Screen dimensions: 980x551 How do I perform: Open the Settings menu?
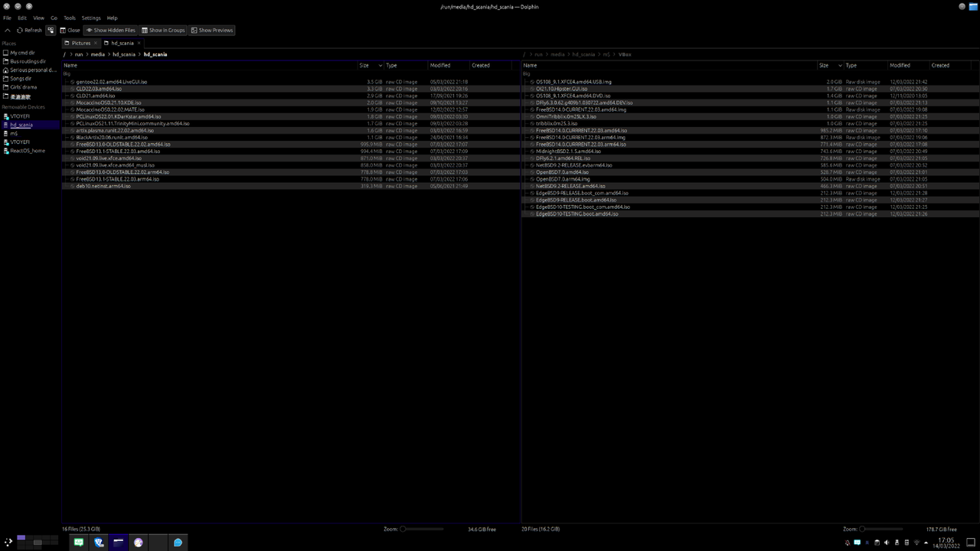(x=91, y=18)
